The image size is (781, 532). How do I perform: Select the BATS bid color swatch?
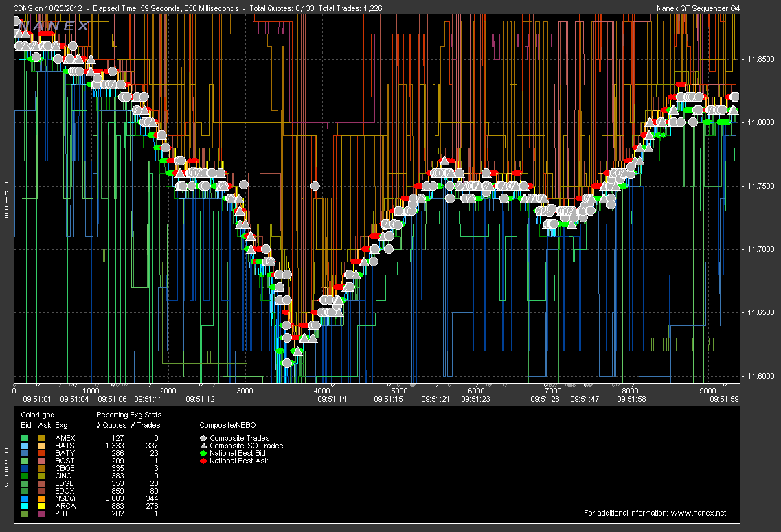click(25, 446)
